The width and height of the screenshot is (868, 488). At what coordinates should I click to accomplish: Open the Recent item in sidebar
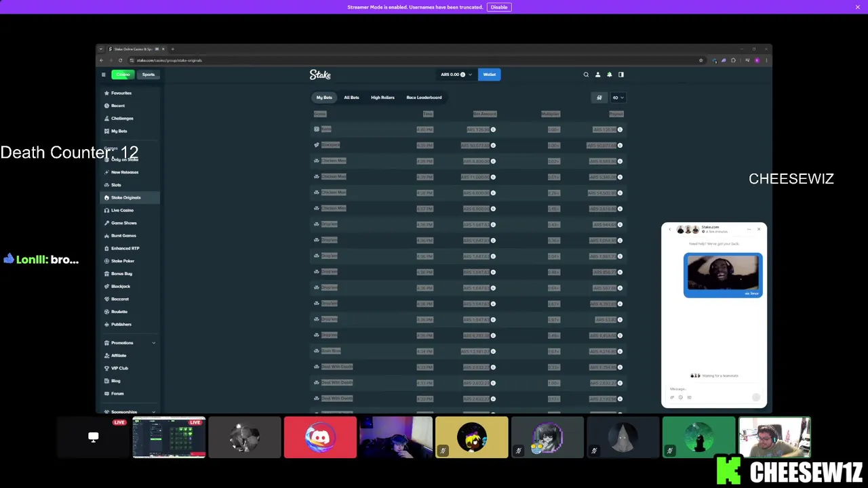click(129, 106)
